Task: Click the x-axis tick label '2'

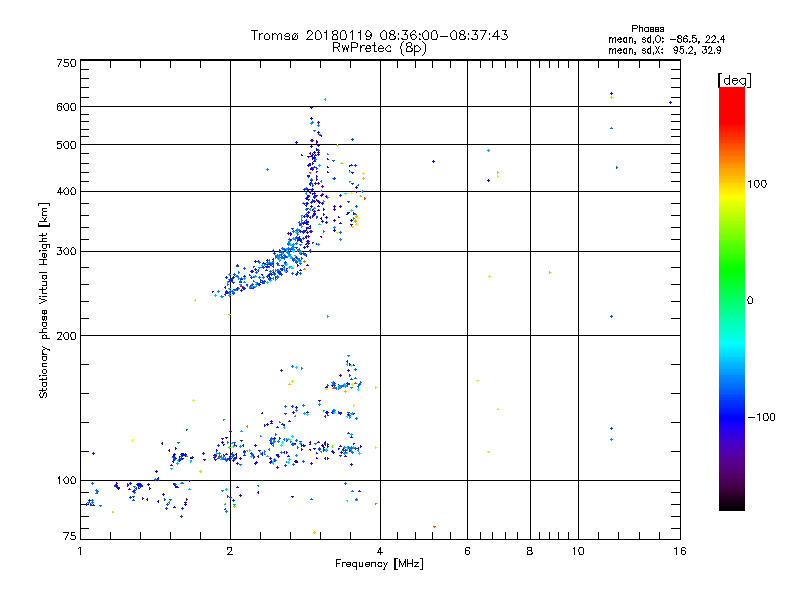Action: [x=230, y=551]
